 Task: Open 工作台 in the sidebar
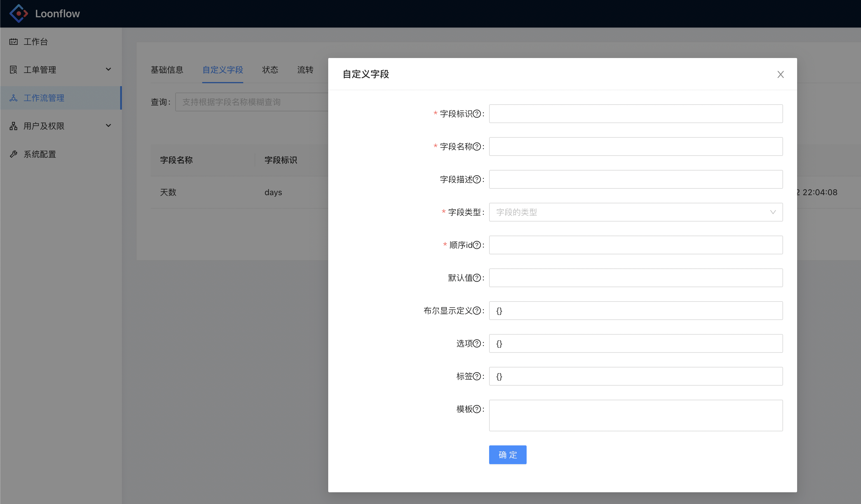point(61,42)
